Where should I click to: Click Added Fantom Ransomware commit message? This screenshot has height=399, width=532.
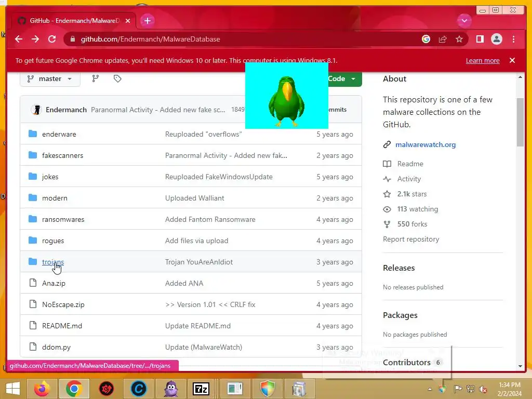[210, 220]
